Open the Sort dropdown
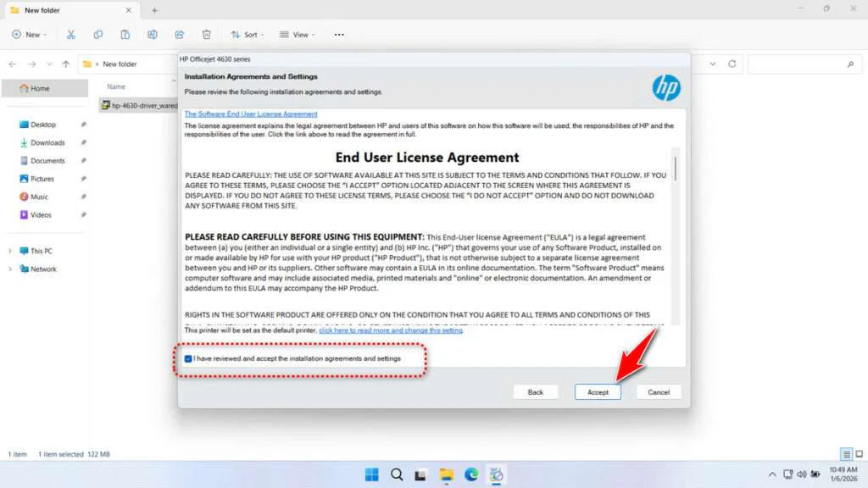This screenshot has height=488, width=868. [x=248, y=34]
